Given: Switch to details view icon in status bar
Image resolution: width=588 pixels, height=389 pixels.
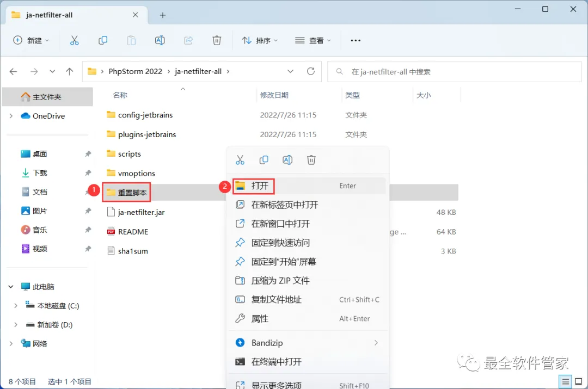Looking at the screenshot, I should (x=565, y=382).
